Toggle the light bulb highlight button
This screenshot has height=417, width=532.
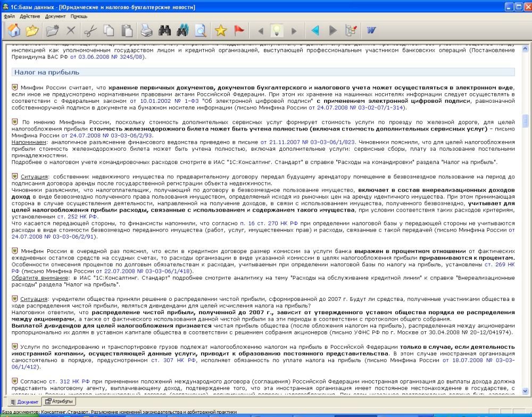click(277, 30)
